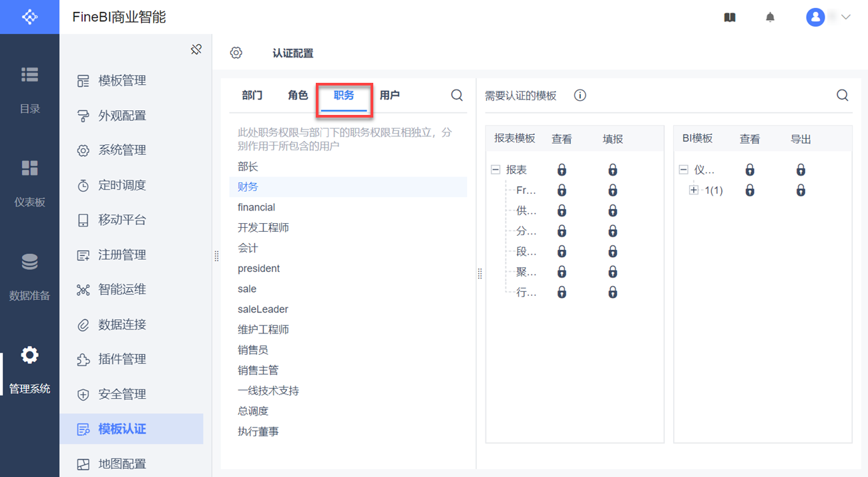Open the help documentation book icon
Viewport: 868px width, 477px height.
click(x=730, y=17)
